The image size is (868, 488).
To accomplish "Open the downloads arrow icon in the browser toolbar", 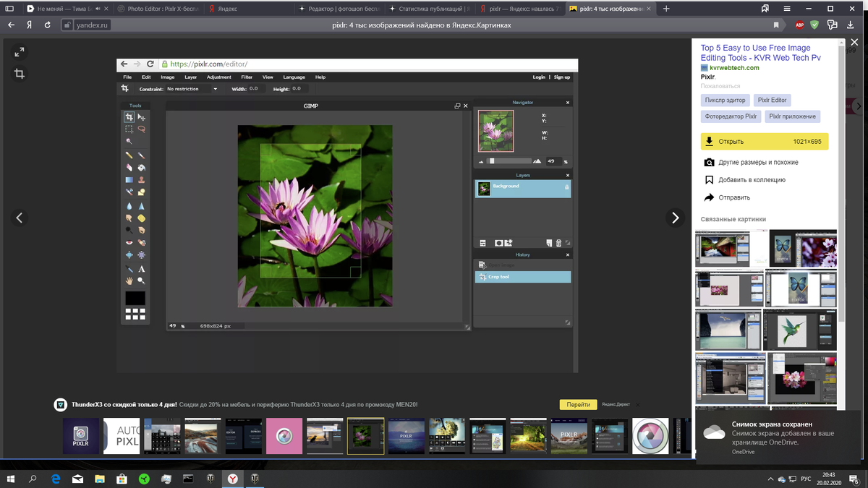I will click(x=850, y=25).
